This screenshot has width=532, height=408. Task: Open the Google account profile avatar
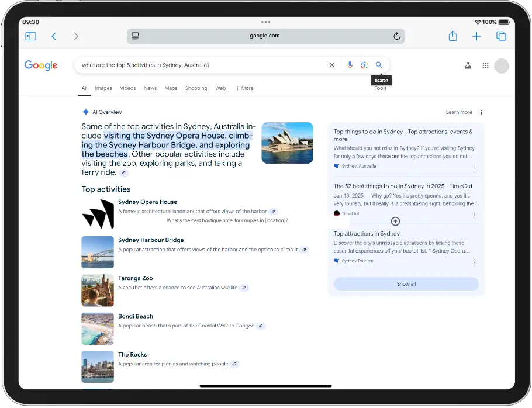pyautogui.click(x=502, y=66)
